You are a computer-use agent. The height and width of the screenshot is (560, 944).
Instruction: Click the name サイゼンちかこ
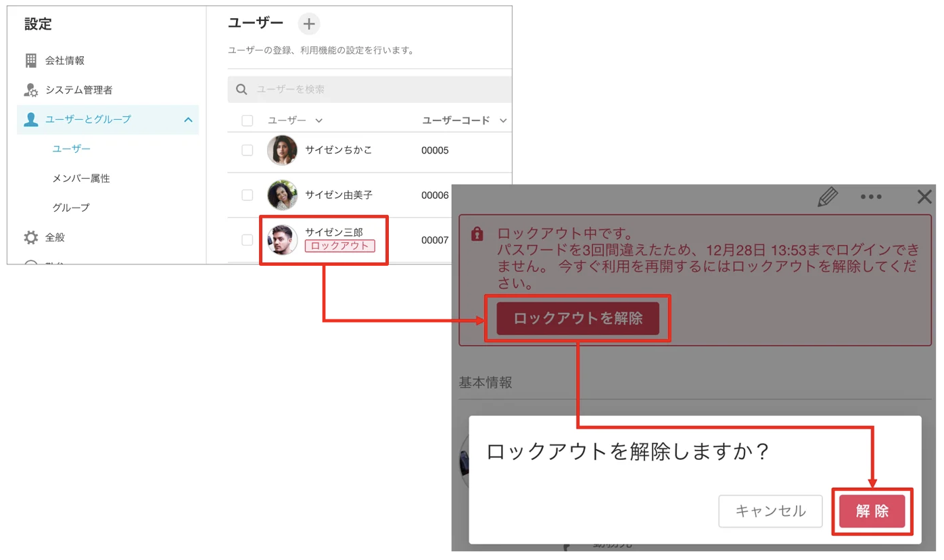pos(338,150)
